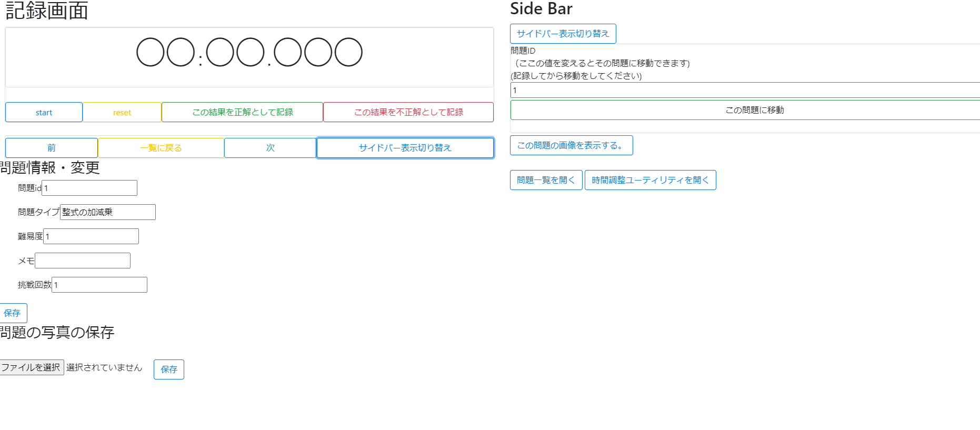Open file chooser with ファイルを選択
The width and height of the screenshot is (980, 430).
32,367
